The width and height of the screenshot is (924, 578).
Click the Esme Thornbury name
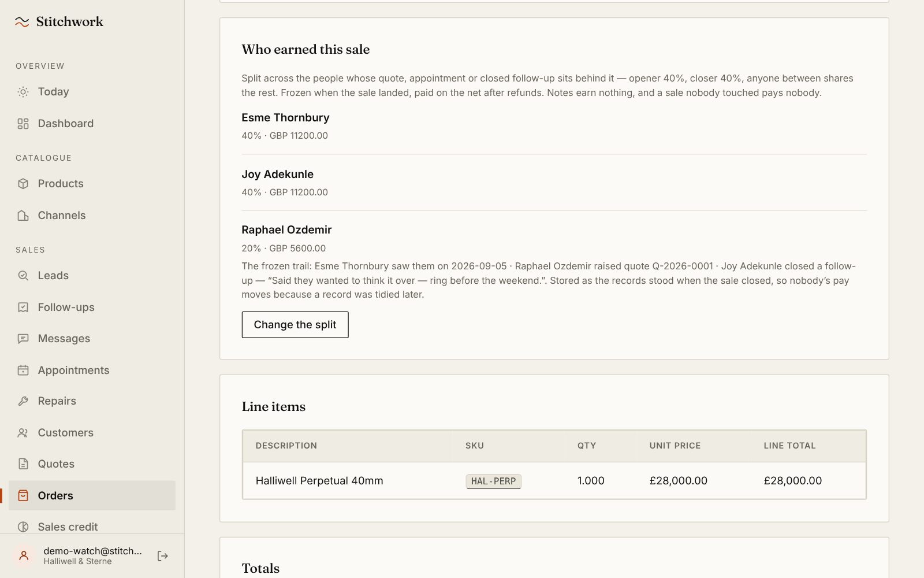[x=285, y=118]
